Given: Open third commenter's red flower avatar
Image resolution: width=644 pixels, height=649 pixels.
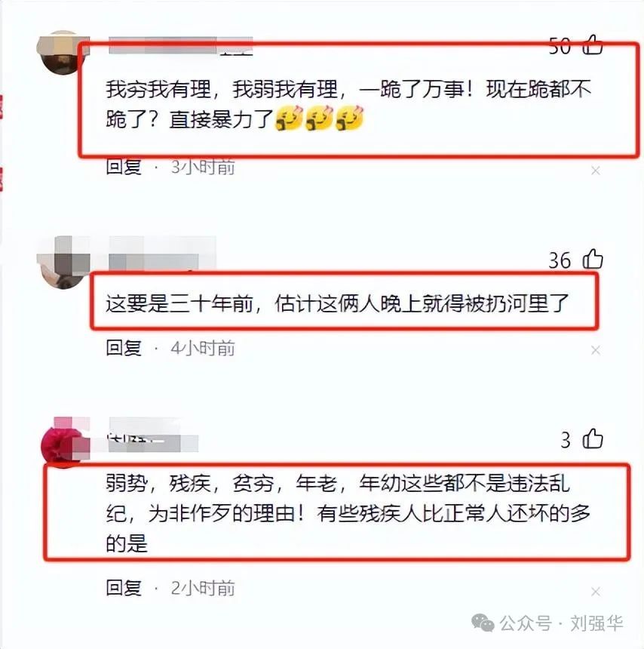Looking at the screenshot, I should coord(66,442).
